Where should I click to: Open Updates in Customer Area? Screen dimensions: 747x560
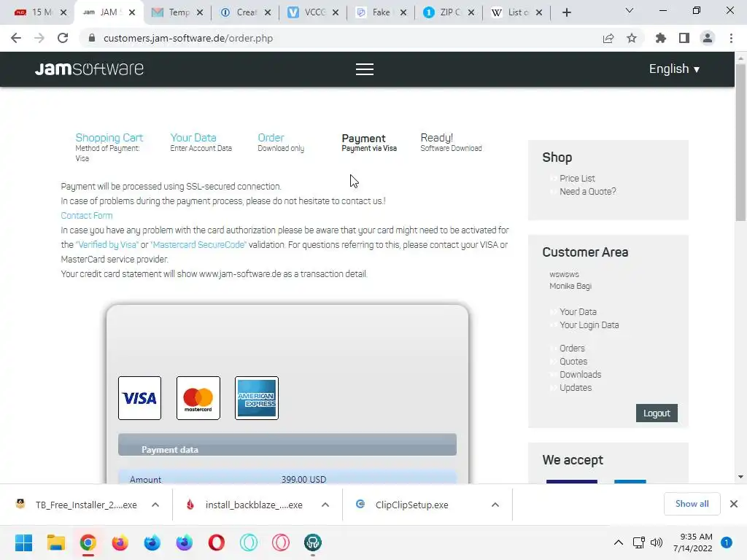[576, 388]
